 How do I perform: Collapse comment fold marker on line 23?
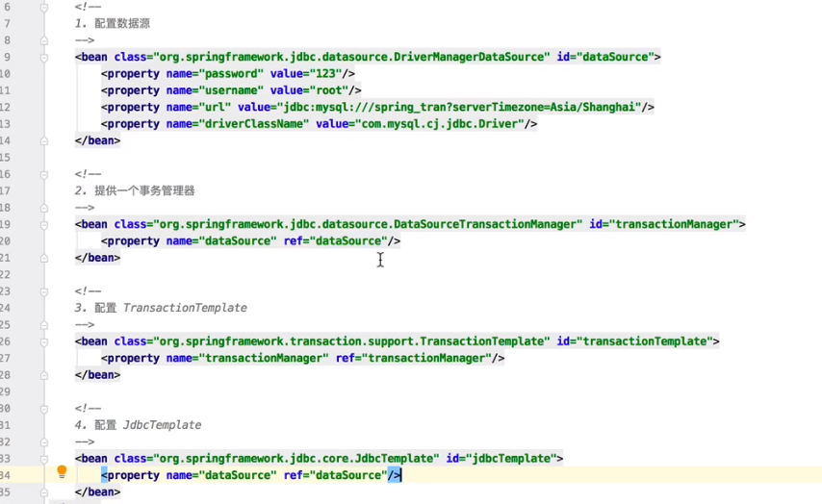point(44,291)
